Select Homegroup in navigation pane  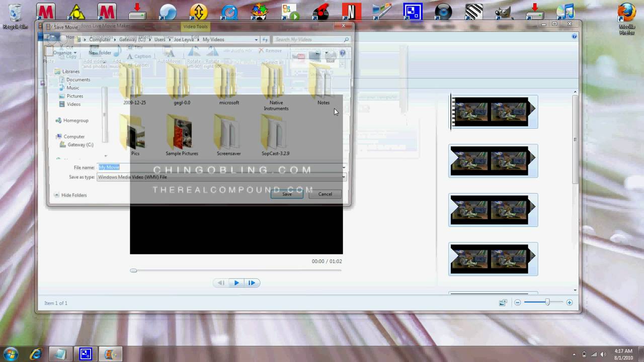click(71, 121)
